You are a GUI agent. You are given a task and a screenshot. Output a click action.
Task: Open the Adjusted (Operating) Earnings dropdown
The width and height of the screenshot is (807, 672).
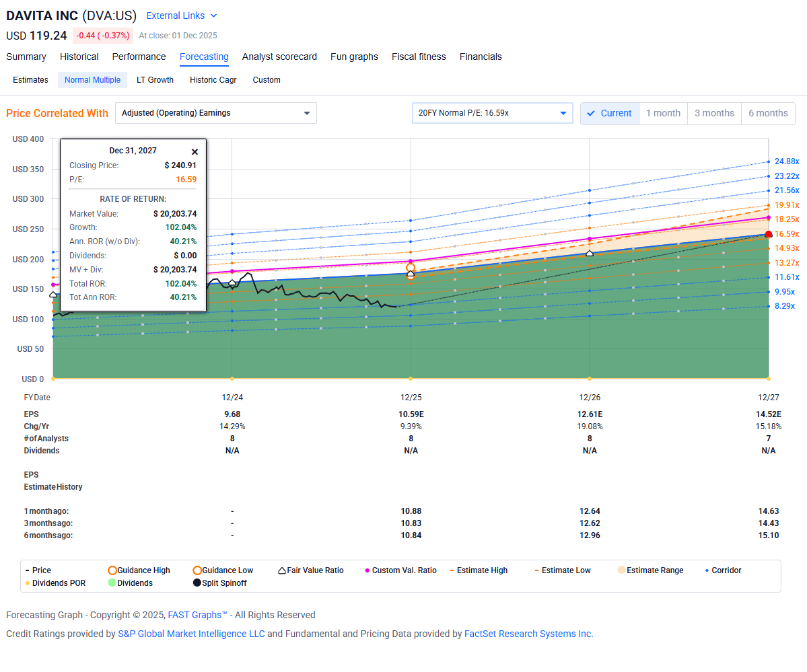[215, 113]
